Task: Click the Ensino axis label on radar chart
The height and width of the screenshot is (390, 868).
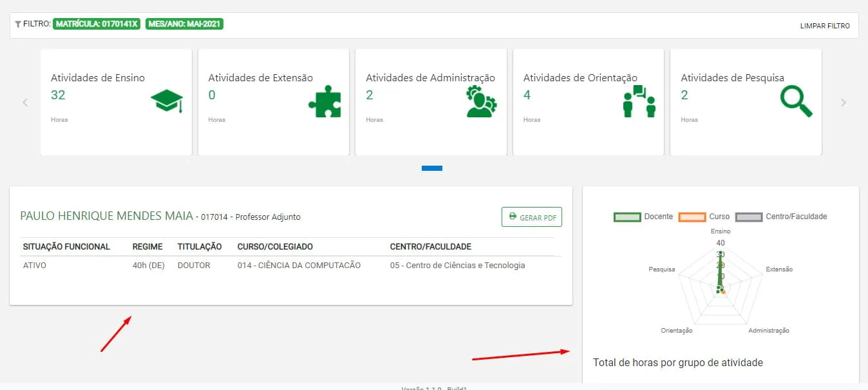Action: coord(721,231)
